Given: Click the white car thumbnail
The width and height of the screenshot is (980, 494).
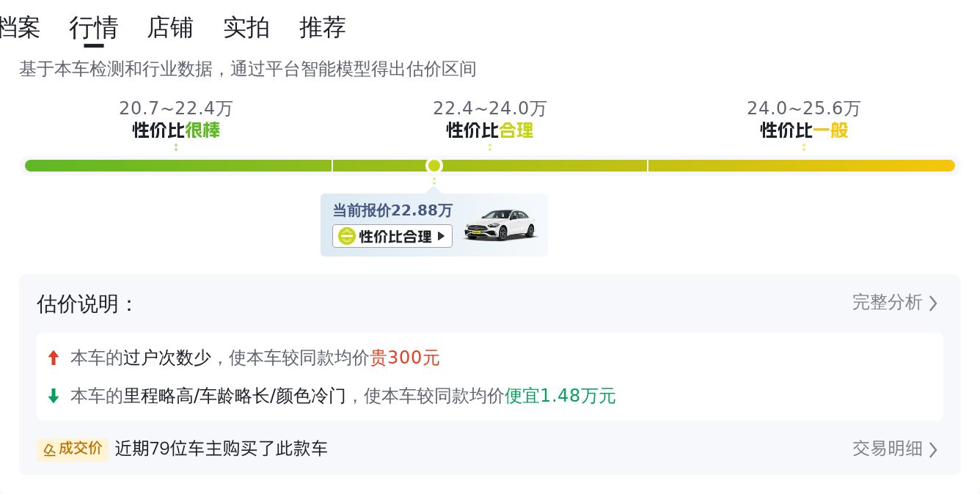Looking at the screenshot, I should pyautogui.click(x=500, y=224).
